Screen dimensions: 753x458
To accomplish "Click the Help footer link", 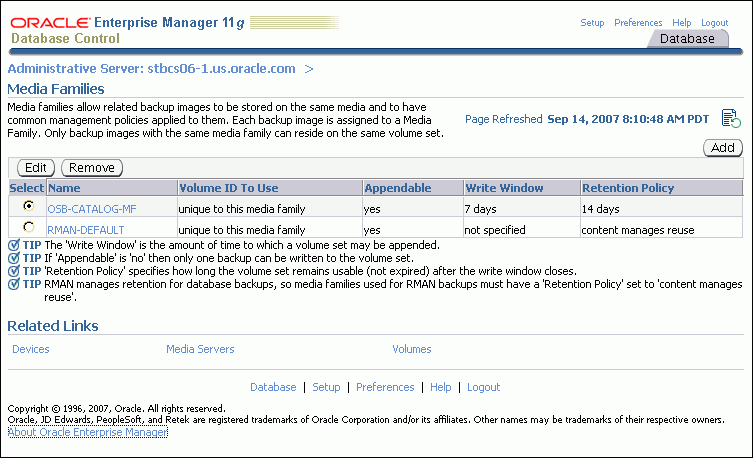I will (440, 387).
